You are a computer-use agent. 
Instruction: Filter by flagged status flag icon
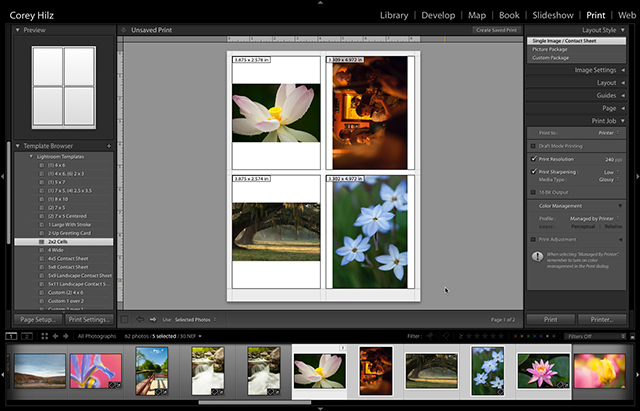[x=430, y=336]
